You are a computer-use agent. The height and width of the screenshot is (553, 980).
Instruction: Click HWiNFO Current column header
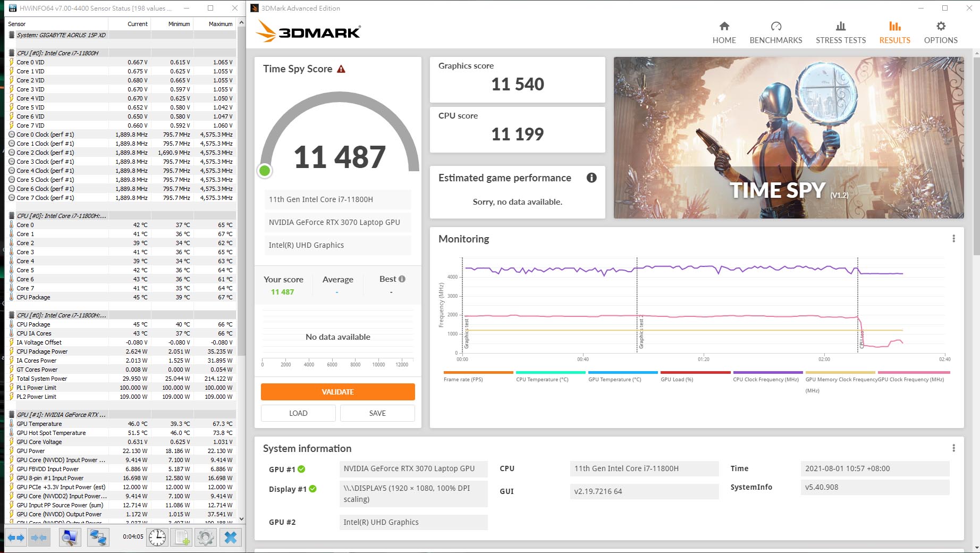coord(130,24)
